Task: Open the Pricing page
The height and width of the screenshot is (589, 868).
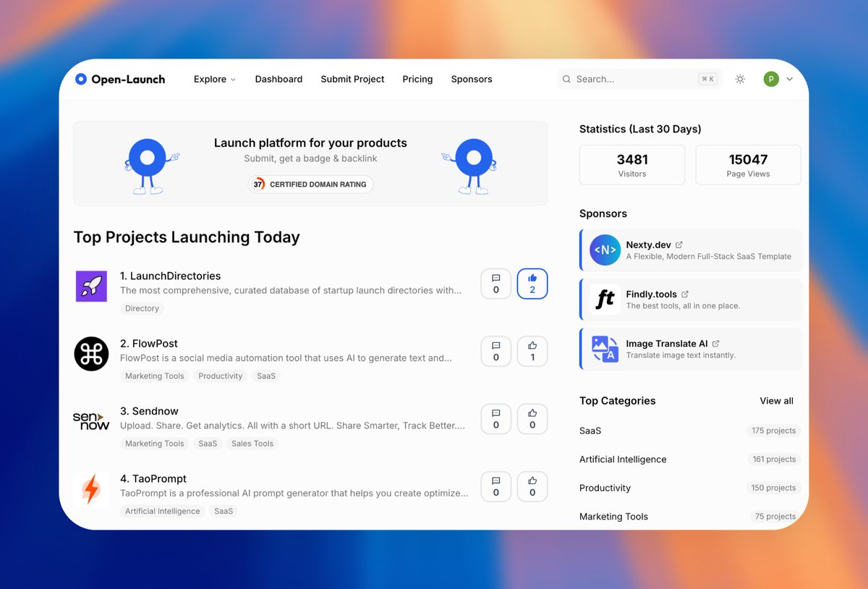Action: tap(417, 80)
